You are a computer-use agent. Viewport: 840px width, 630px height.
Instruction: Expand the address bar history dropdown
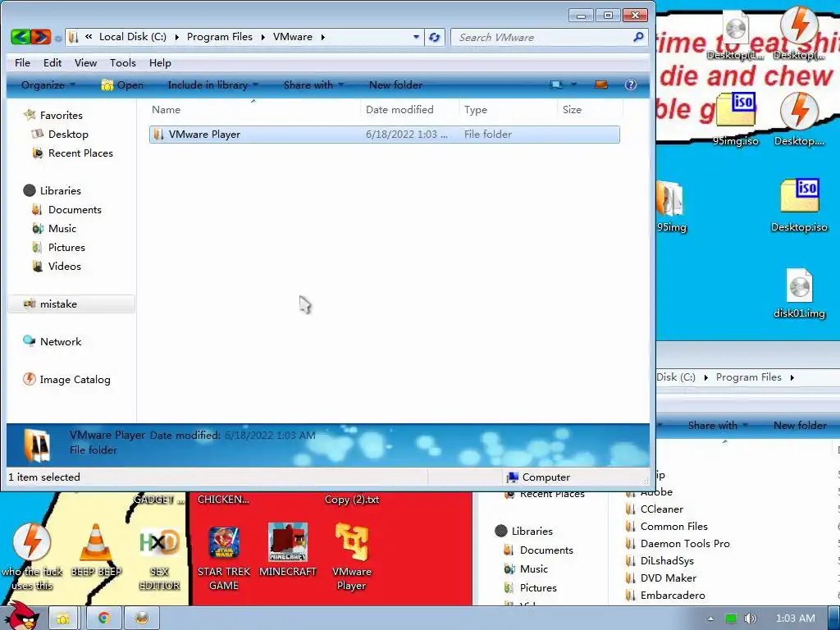click(x=416, y=37)
